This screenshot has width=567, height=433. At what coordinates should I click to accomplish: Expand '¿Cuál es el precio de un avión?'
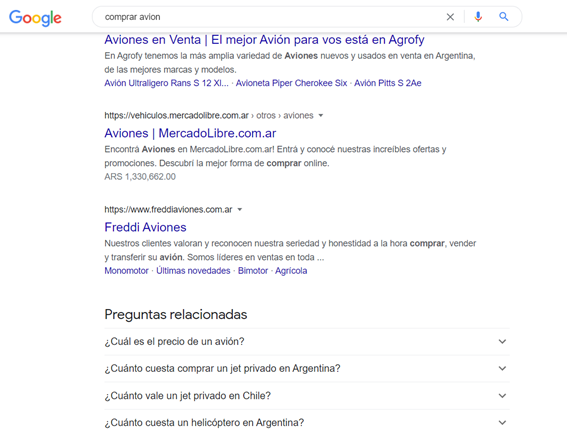coord(307,341)
